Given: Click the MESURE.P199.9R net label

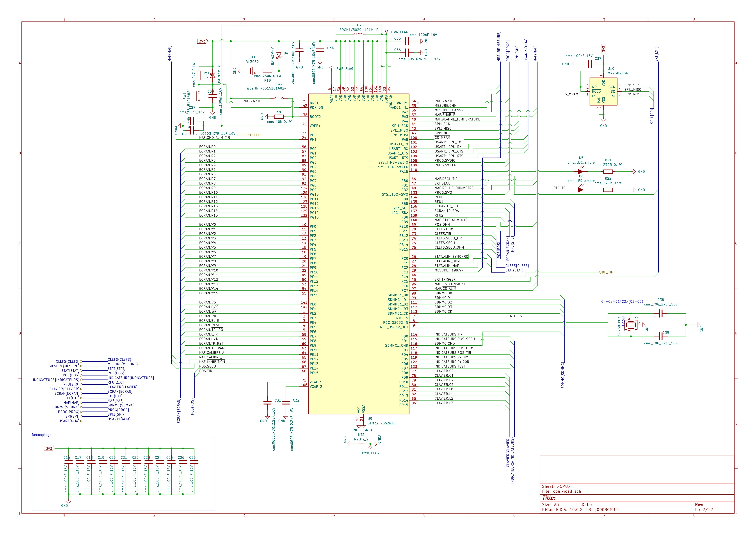Looking at the screenshot, I should tap(449, 270).
